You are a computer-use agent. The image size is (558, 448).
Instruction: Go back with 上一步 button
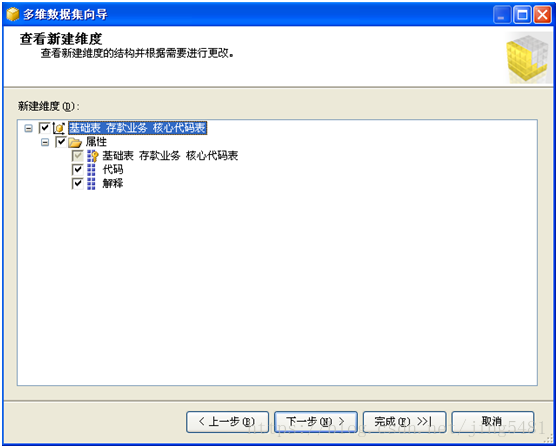(x=227, y=422)
